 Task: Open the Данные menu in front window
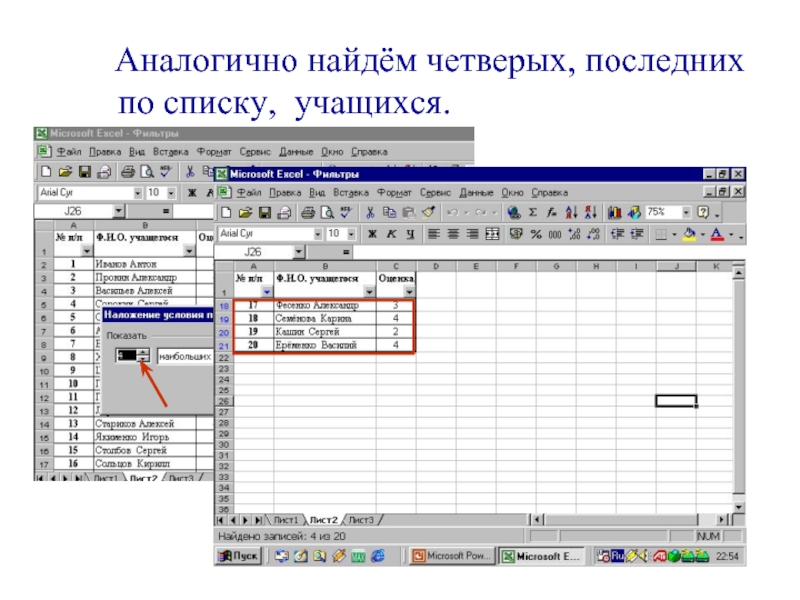pos(476,193)
